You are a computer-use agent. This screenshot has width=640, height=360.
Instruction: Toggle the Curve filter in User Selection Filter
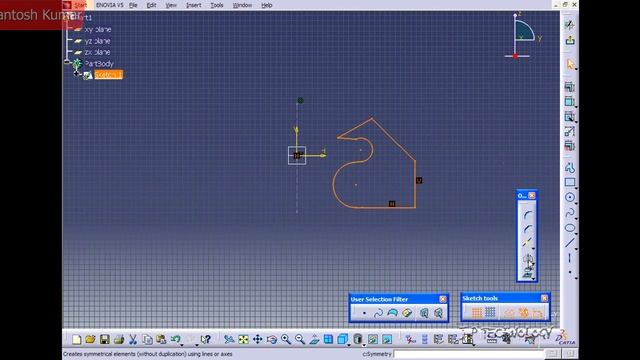coord(378,313)
